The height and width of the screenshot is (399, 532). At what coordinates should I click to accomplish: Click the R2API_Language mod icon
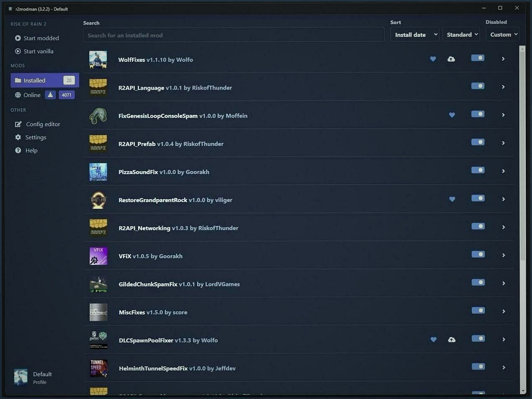pos(98,88)
